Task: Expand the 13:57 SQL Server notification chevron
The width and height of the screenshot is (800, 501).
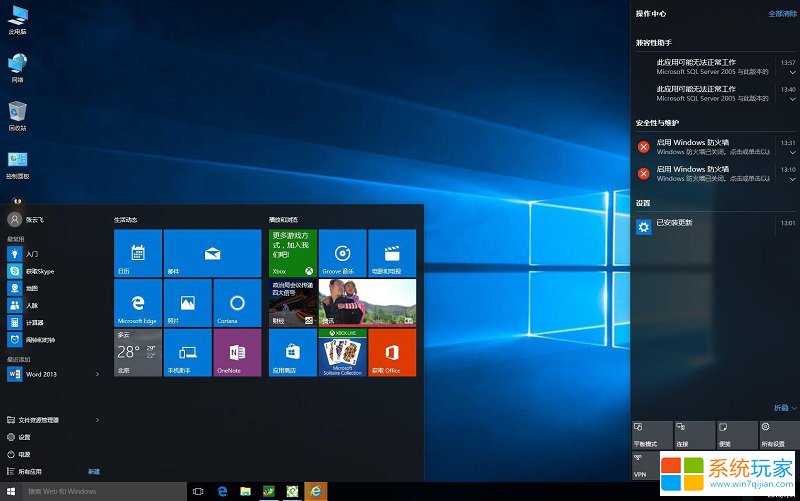Action: 792,72
